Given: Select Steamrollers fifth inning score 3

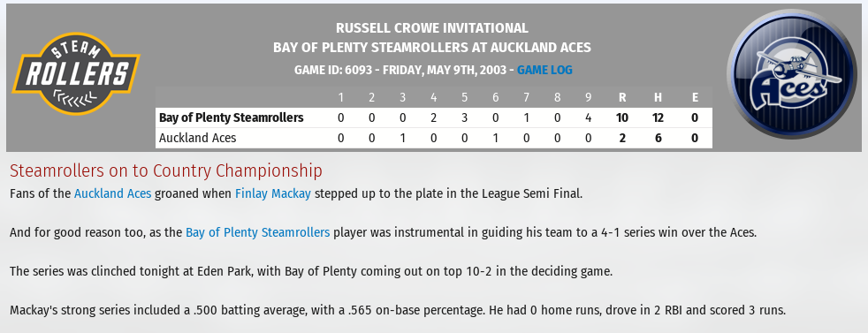Looking at the screenshot, I should pos(464,117).
